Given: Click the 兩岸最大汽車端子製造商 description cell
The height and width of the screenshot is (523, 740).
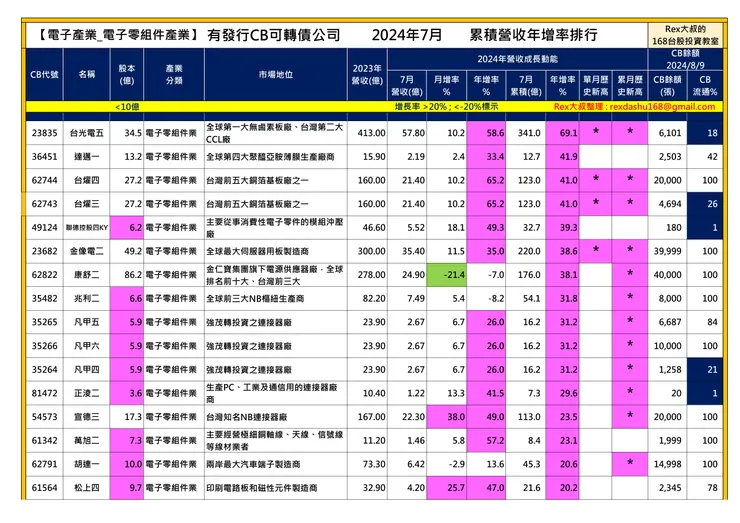Looking at the screenshot, I should [x=276, y=464].
